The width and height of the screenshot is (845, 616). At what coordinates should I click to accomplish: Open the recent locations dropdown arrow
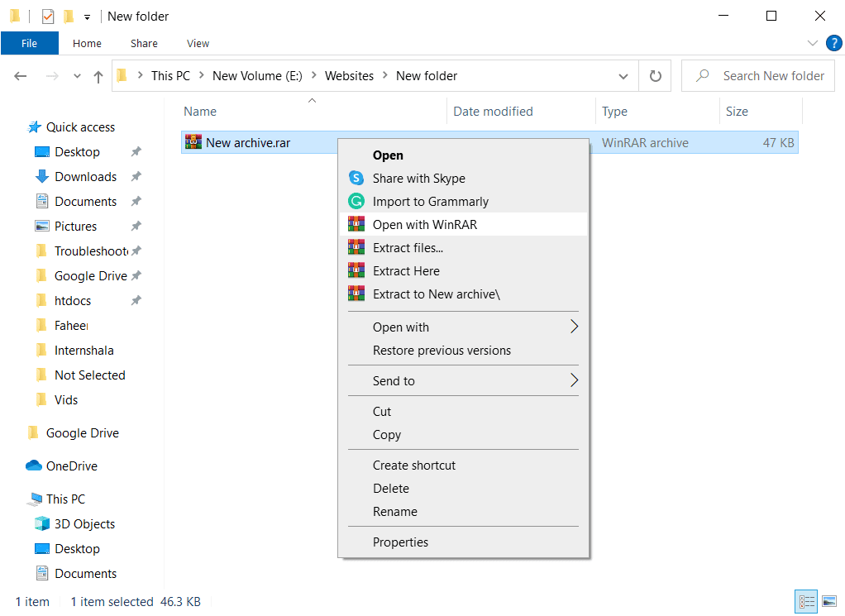point(77,76)
